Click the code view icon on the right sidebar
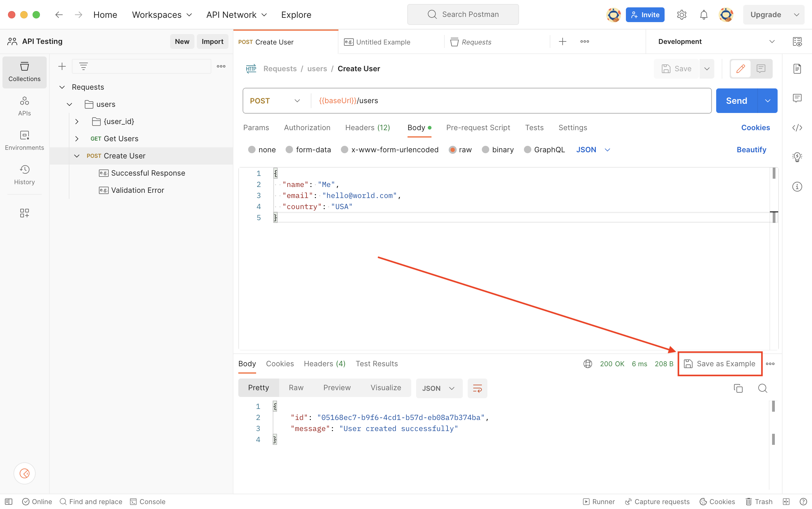This screenshot has width=812, height=509. click(797, 128)
